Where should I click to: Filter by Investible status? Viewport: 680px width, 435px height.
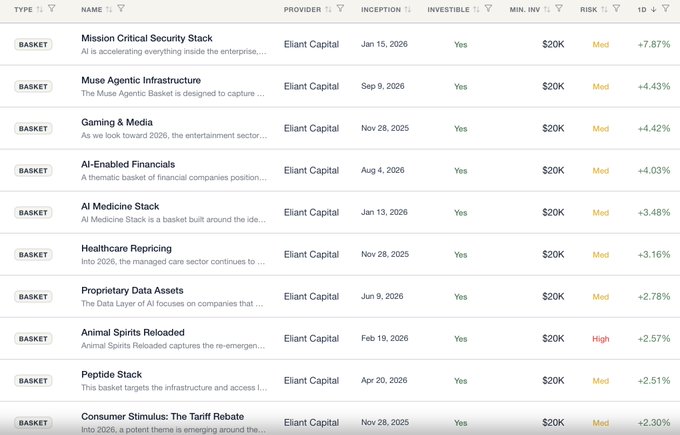pyautogui.click(x=488, y=9)
